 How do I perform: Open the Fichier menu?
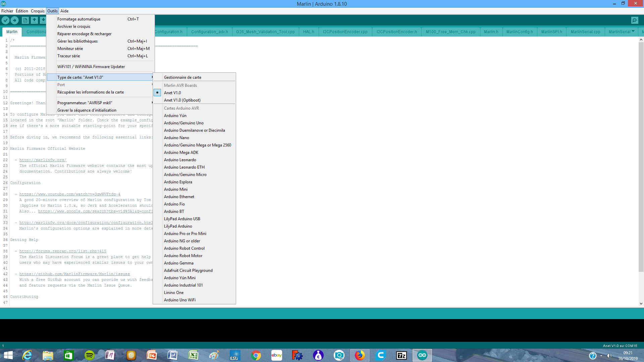7,11
